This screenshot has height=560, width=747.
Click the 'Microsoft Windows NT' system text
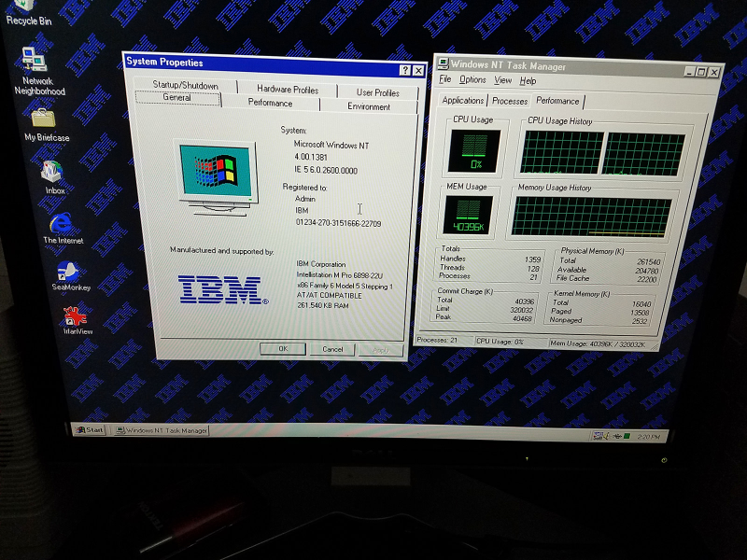coord(331,145)
